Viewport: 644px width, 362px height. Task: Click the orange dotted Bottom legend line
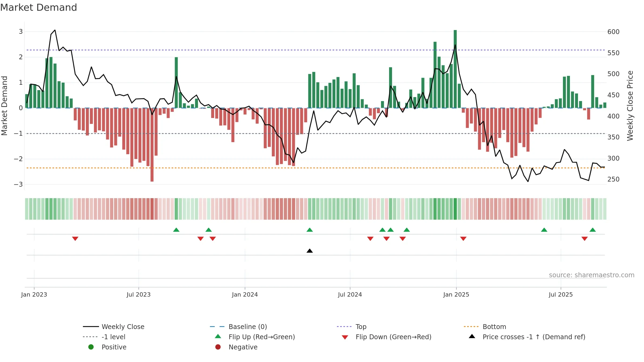click(x=471, y=327)
